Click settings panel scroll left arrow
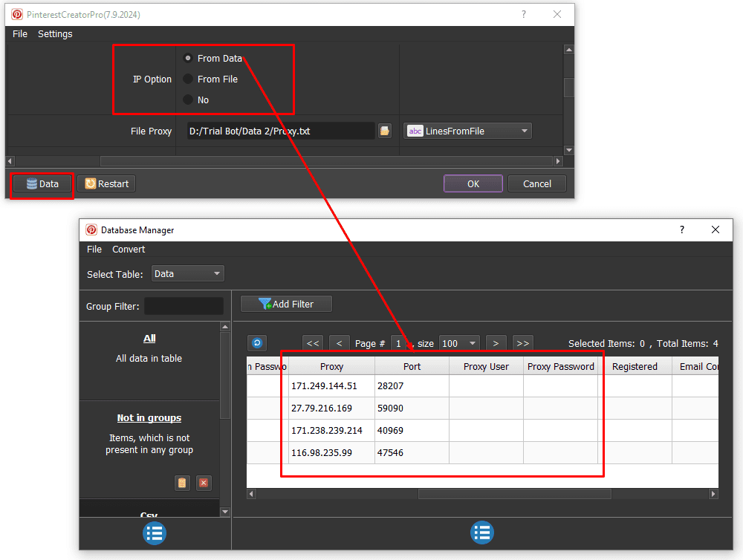Image resolution: width=743 pixels, height=560 pixels. pos(10,161)
